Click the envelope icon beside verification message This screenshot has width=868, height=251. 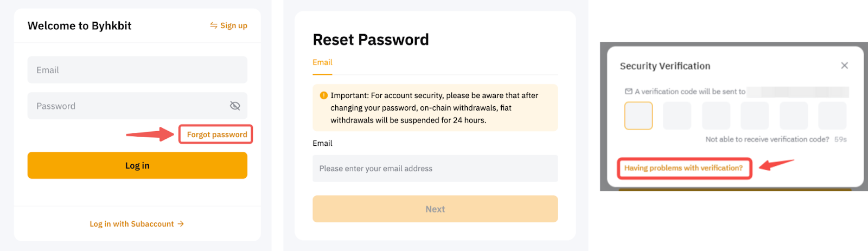(629, 92)
